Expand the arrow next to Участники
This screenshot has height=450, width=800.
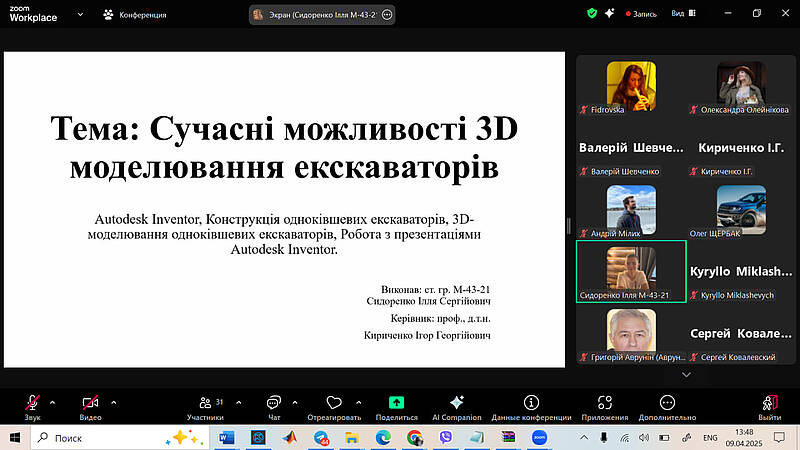tap(238, 403)
